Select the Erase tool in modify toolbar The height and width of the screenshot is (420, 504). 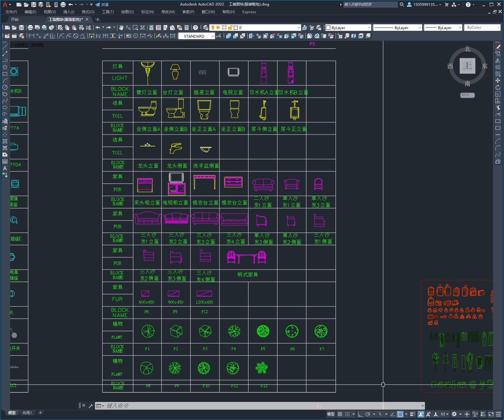(498, 47)
